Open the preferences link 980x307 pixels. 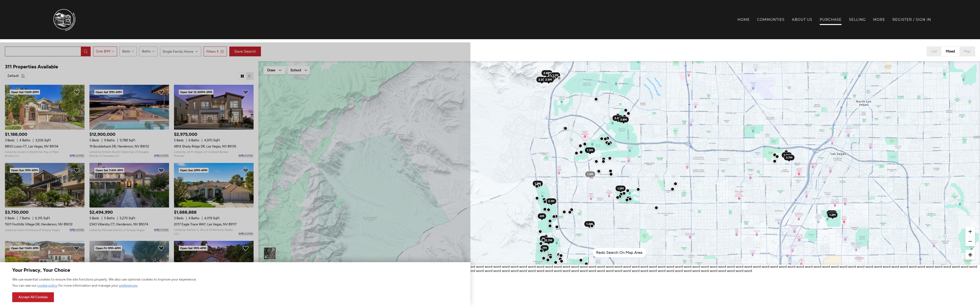[128, 286]
